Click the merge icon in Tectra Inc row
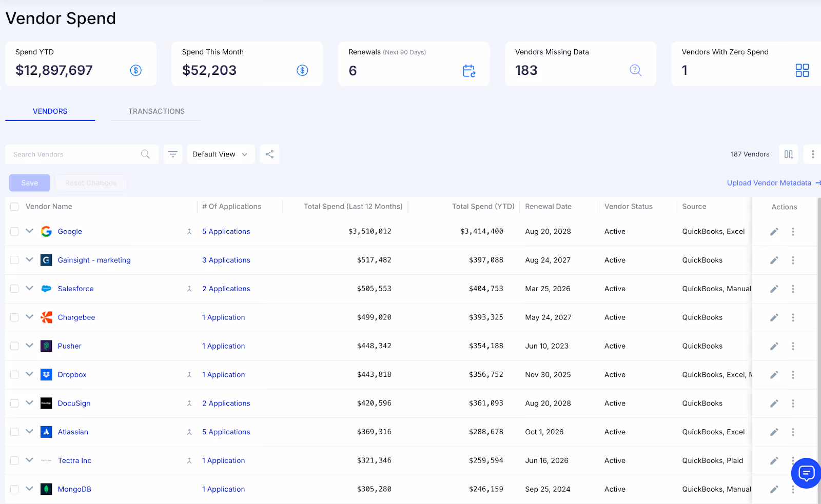The image size is (821, 504). [189, 461]
